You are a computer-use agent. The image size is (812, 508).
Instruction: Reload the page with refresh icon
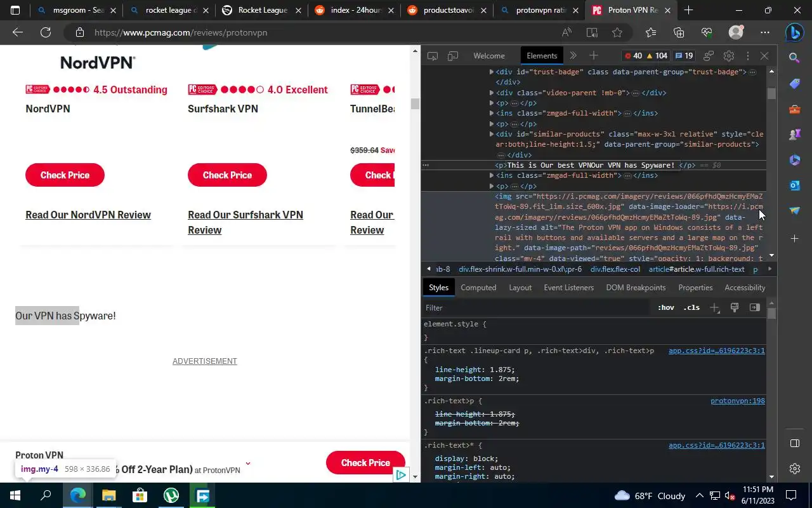pyautogui.click(x=46, y=32)
